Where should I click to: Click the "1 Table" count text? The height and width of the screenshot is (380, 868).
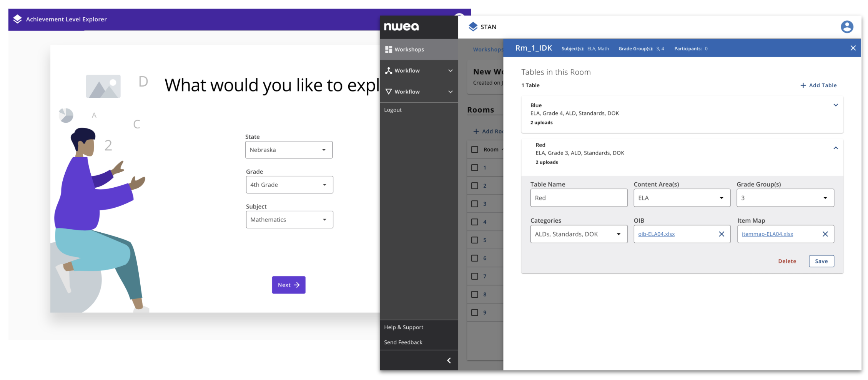click(x=530, y=85)
